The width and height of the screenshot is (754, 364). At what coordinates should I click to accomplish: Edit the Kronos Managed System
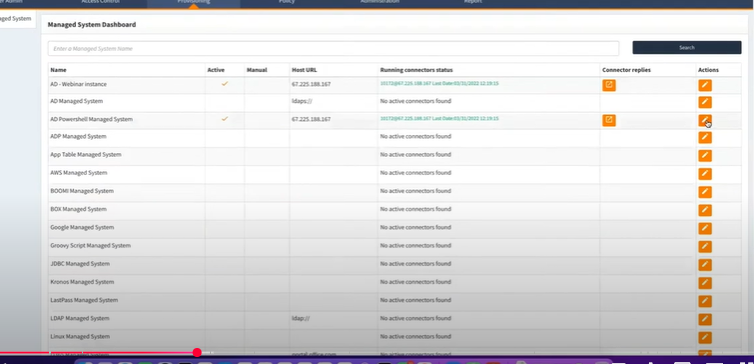(705, 283)
